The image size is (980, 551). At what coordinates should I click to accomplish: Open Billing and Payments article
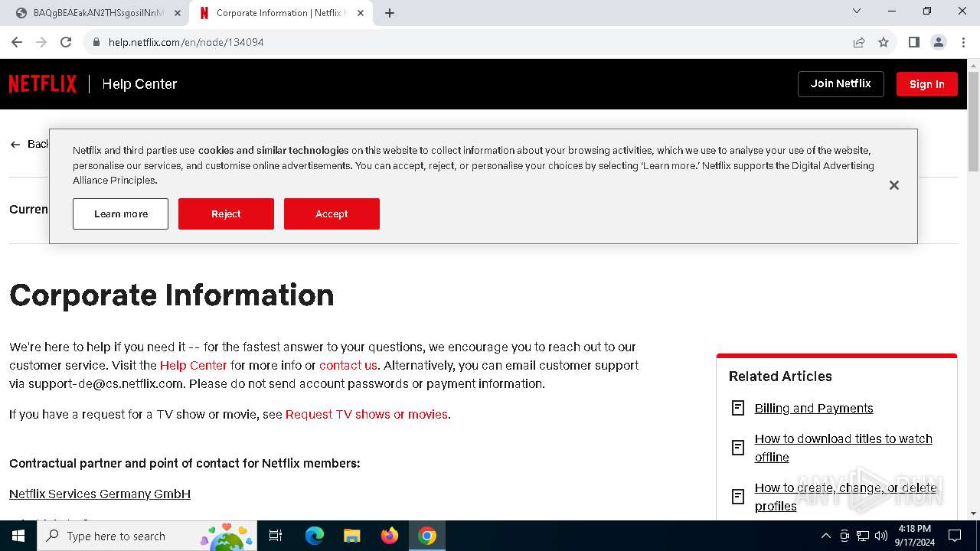(x=814, y=408)
